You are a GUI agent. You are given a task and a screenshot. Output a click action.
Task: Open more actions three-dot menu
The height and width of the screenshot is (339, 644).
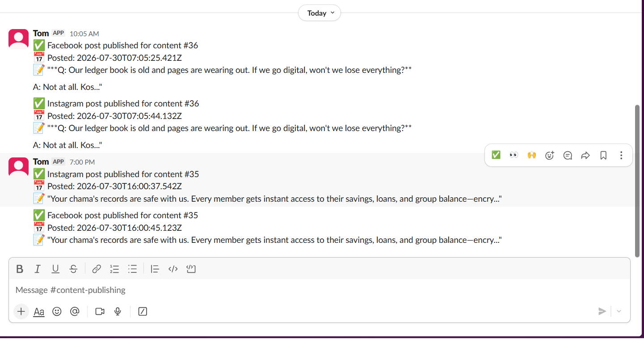point(621,155)
